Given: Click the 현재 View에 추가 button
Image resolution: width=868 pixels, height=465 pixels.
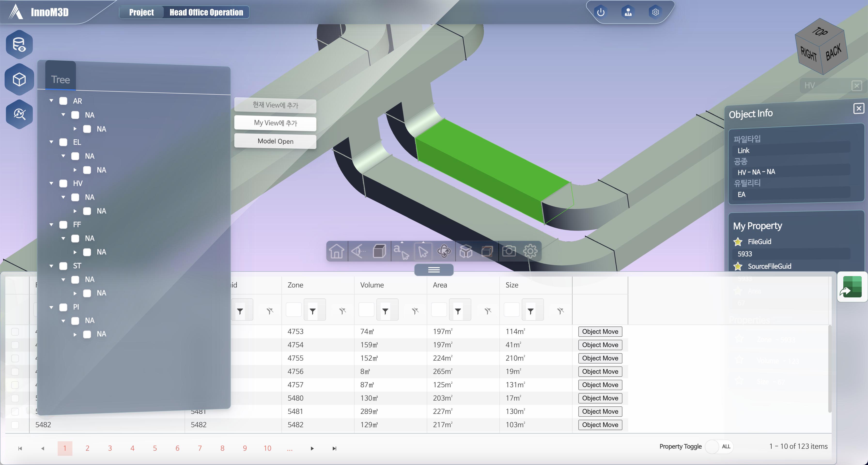Looking at the screenshot, I should click(275, 105).
